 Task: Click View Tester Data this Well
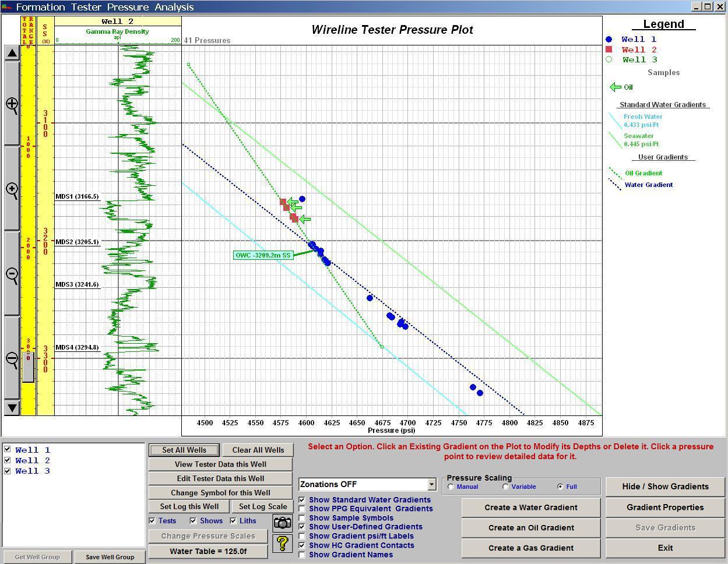[220, 464]
